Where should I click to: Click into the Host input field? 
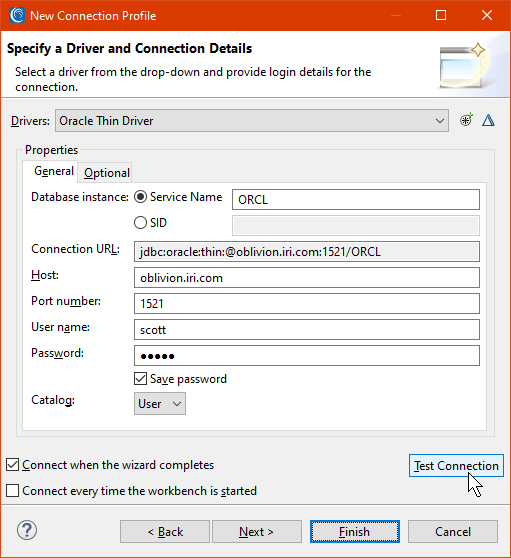pyautogui.click(x=307, y=278)
